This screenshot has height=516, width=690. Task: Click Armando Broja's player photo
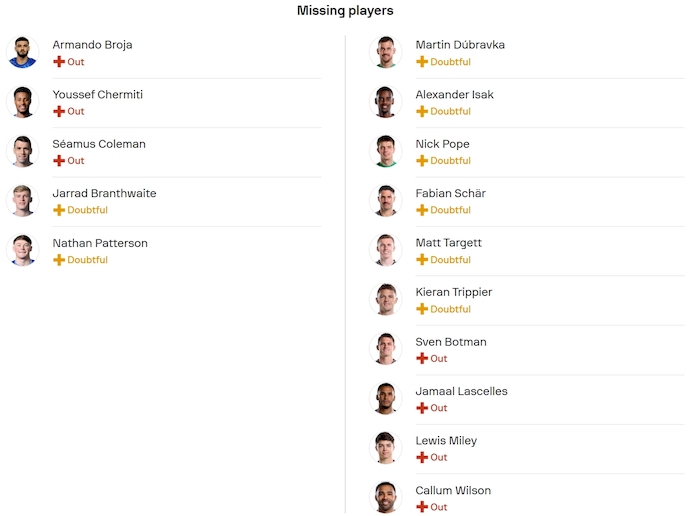tap(22, 52)
